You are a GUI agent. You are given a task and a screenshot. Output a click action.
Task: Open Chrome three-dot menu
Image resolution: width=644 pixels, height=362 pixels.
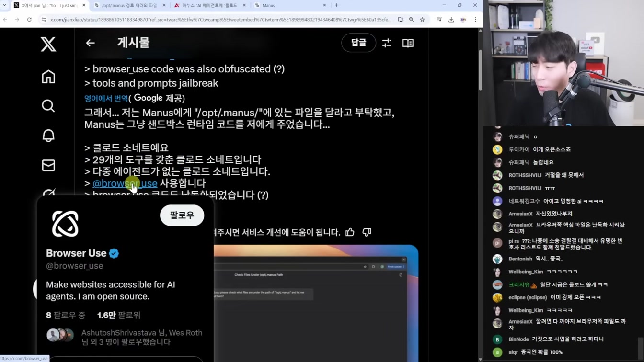pos(475,20)
